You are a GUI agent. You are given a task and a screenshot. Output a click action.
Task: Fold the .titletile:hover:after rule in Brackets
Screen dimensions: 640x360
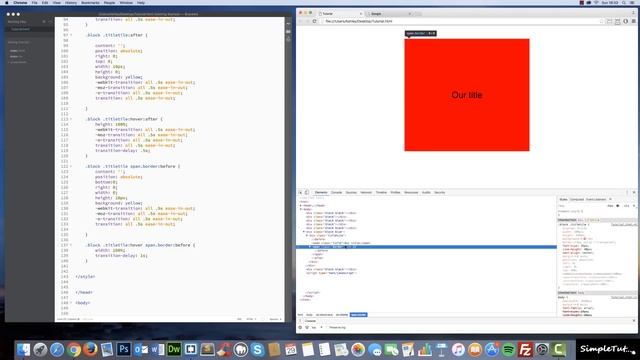click(x=71, y=119)
